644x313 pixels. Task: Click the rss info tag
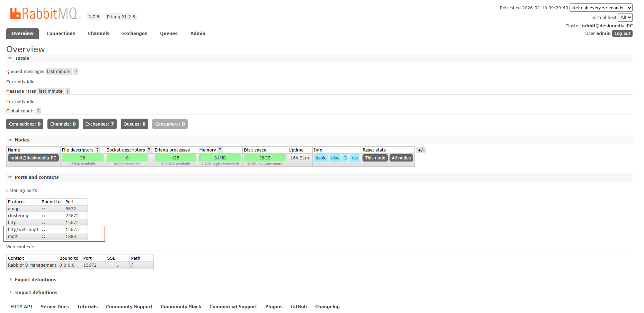355,158
